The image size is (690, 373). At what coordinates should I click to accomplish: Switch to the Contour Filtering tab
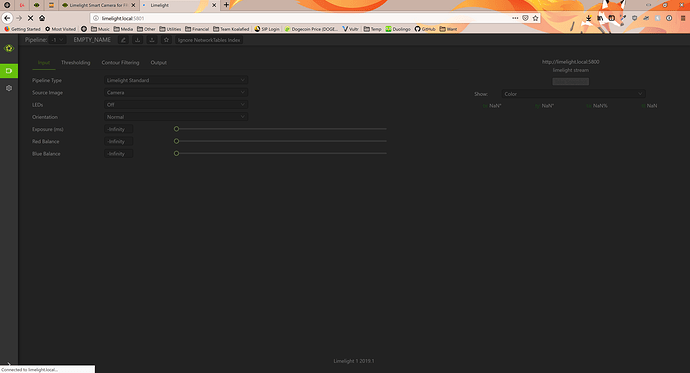click(120, 62)
